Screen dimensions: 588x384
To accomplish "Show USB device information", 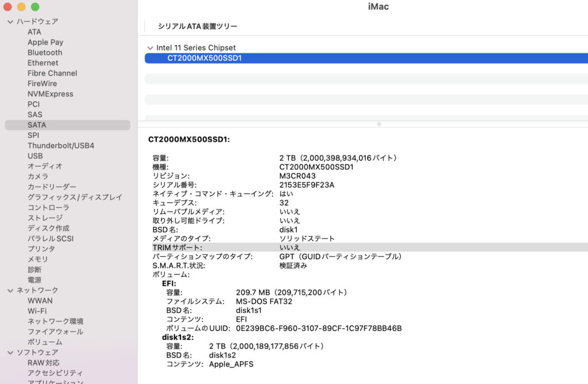I will point(35,156).
